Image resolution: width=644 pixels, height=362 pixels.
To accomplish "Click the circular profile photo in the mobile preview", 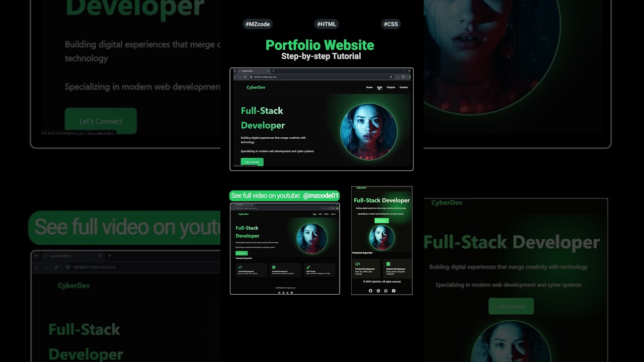I will pyautogui.click(x=381, y=237).
